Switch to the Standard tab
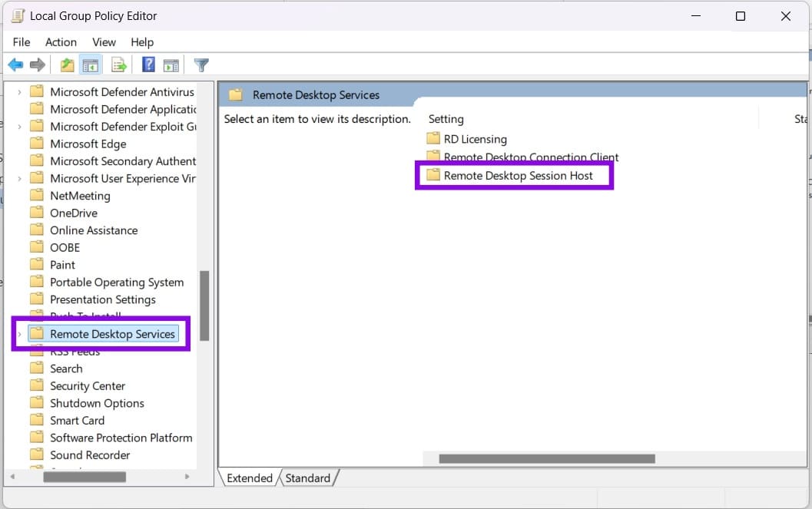 (x=307, y=478)
